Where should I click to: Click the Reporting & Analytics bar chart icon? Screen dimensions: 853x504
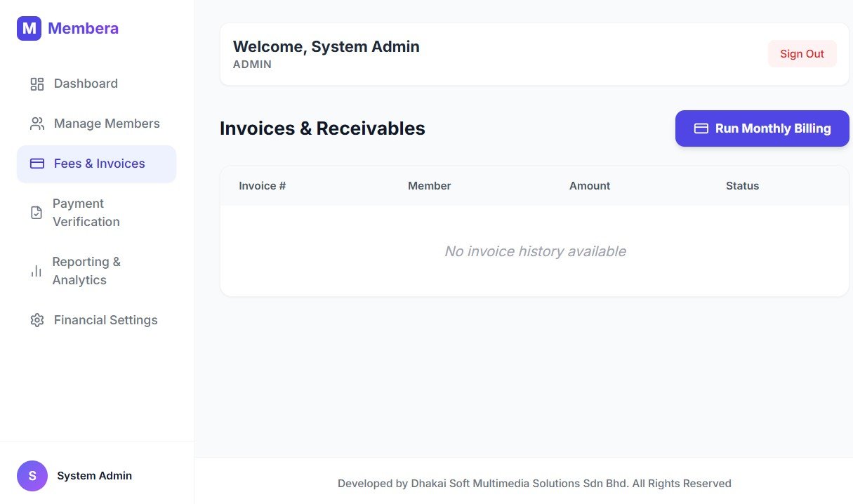point(36,271)
